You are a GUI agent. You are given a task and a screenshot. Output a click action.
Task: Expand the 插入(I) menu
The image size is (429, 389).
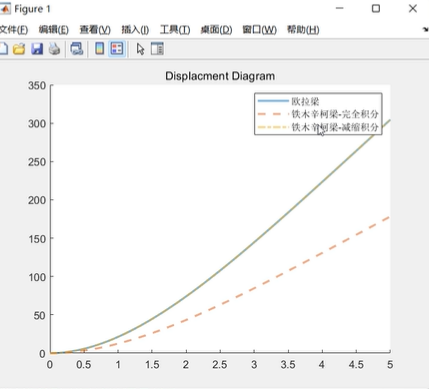(x=135, y=30)
